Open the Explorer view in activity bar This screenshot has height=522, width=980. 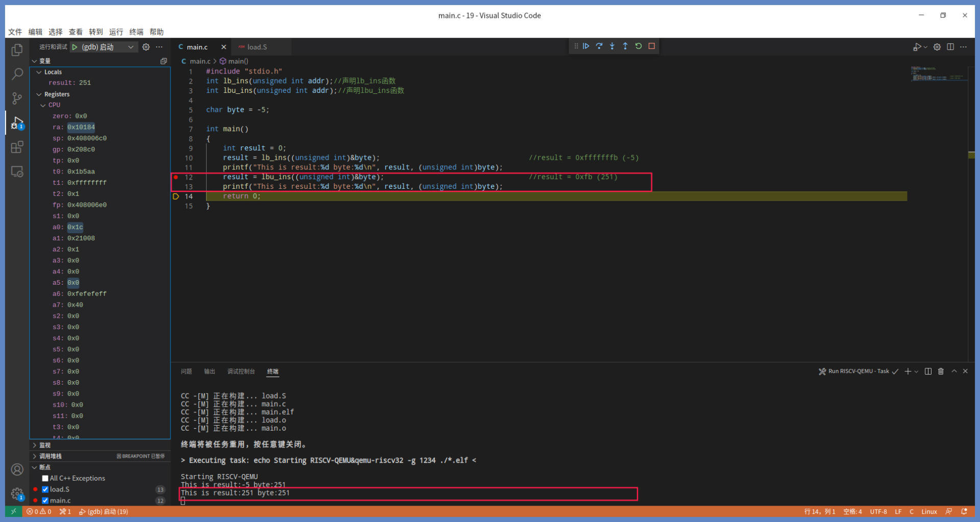click(x=17, y=50)
